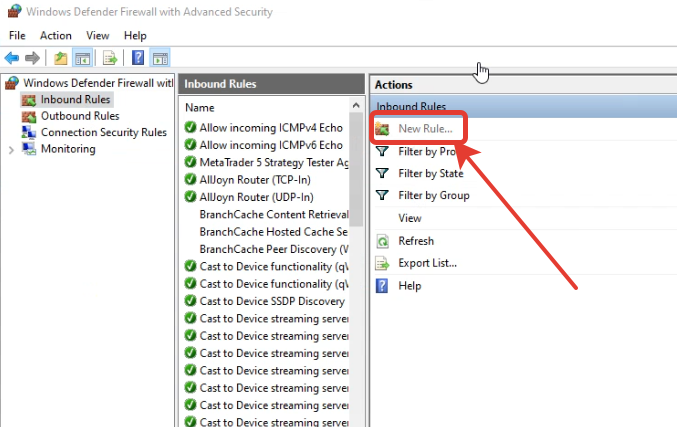Image resolution: width=677 pixels, height=427 pixels.
Task: Click the rules list vertical scrollbar thumb
Action: [x=356, y=169]
